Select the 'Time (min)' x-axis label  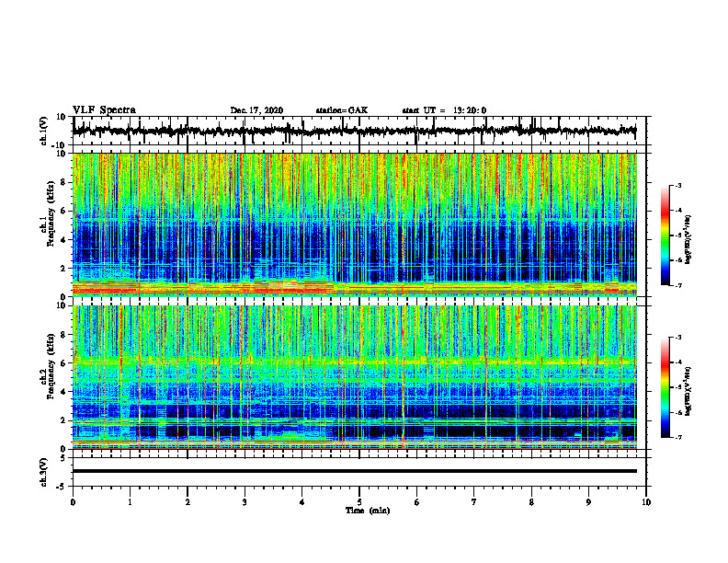[368, 511]
